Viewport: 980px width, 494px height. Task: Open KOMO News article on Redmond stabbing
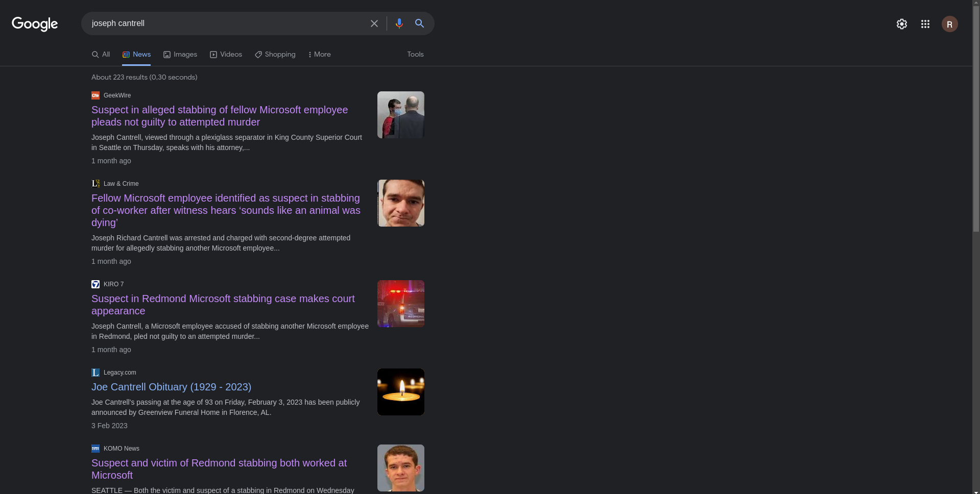(219, 469)
